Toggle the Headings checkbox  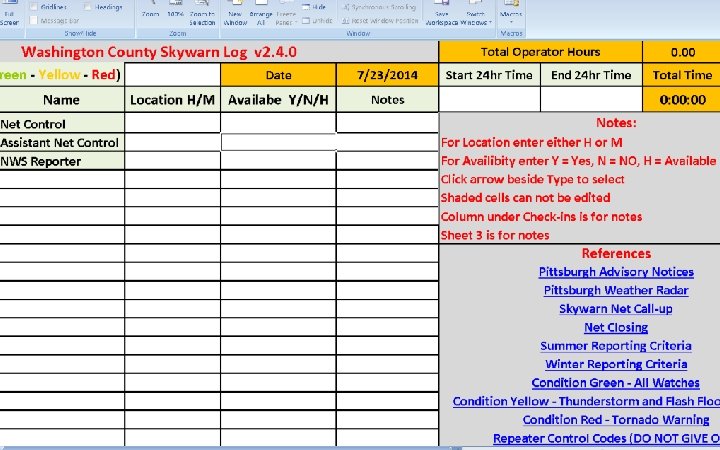pos(88,7)
